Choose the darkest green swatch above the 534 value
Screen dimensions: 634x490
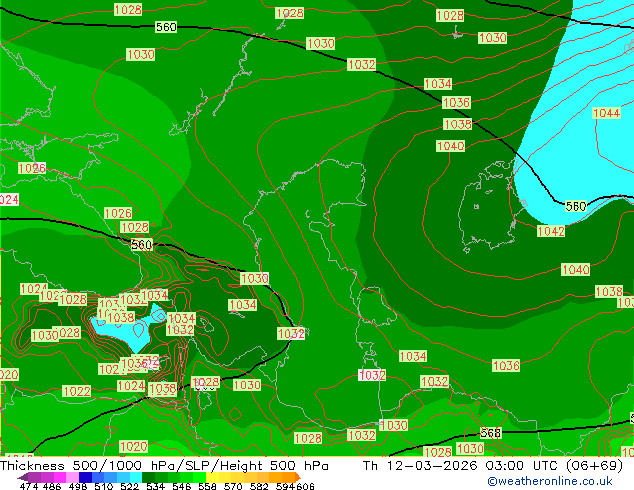pos(148,477)
